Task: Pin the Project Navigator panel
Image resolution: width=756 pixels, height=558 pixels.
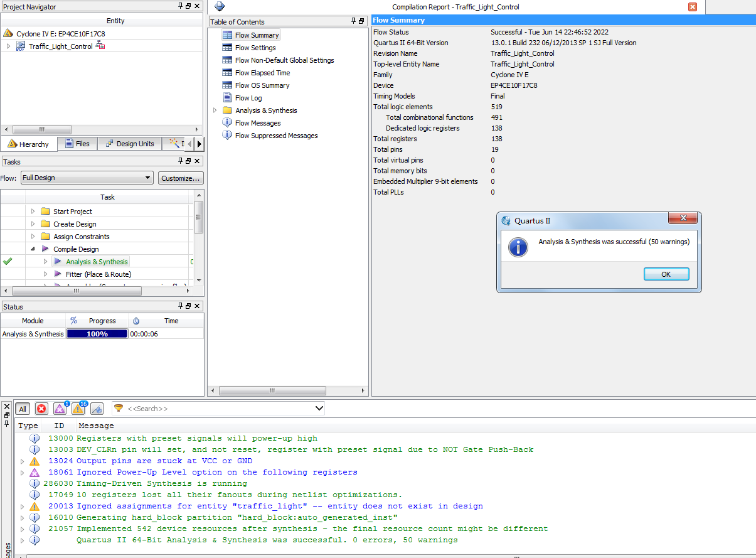Action: 180,6
